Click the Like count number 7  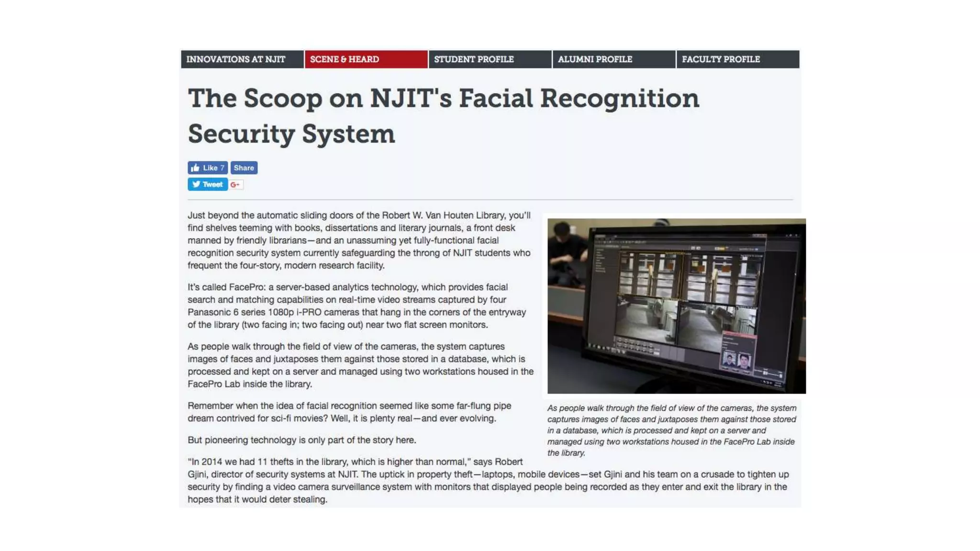click(222, 168)
